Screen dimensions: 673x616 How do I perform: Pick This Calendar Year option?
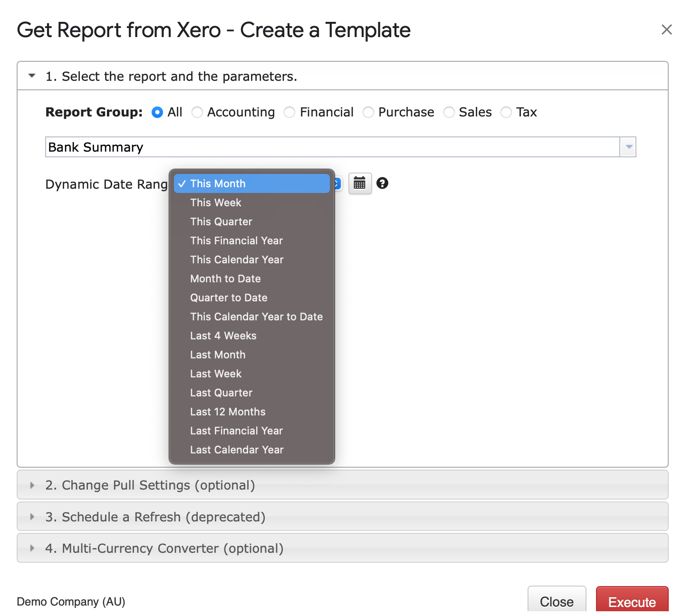252,260
